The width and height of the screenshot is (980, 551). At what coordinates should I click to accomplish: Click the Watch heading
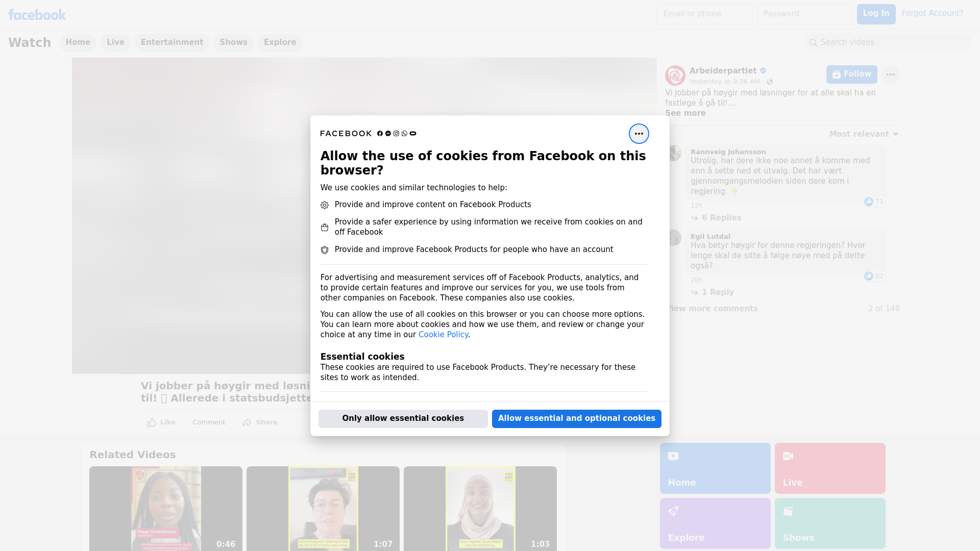(30, 43)
